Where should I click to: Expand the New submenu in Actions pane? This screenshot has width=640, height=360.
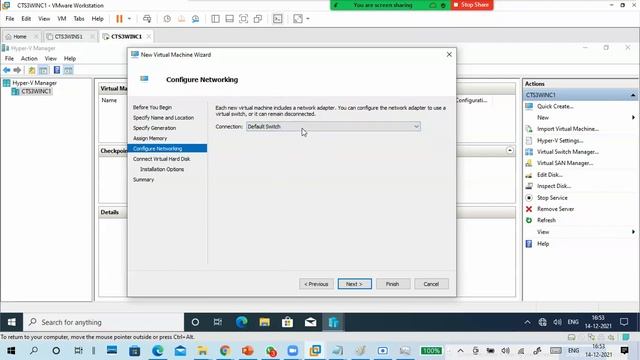pos(633,118)
